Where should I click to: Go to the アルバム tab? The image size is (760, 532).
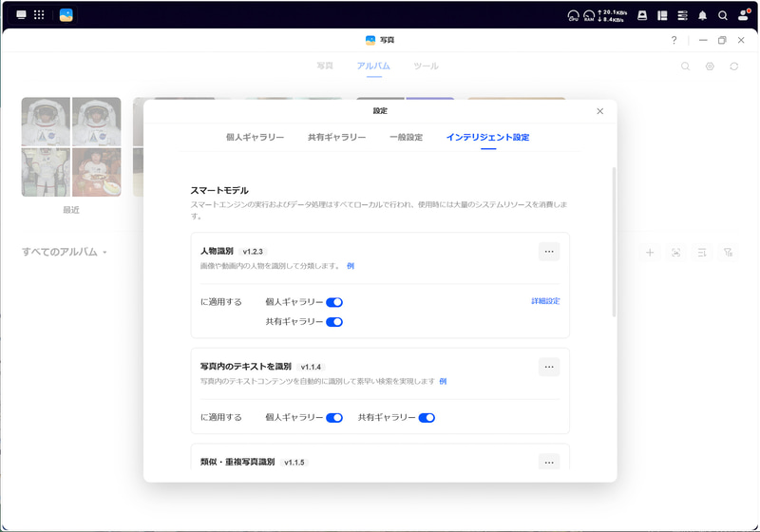[x=373, y=66]
